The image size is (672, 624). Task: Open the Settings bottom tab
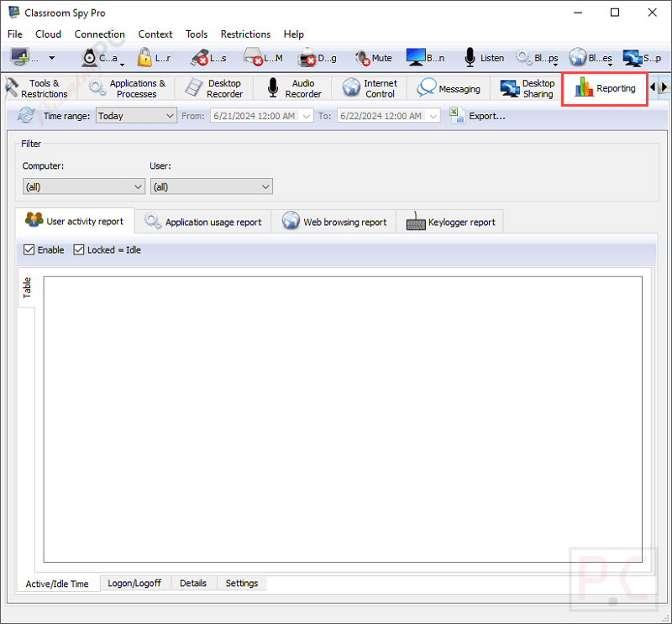242,584
